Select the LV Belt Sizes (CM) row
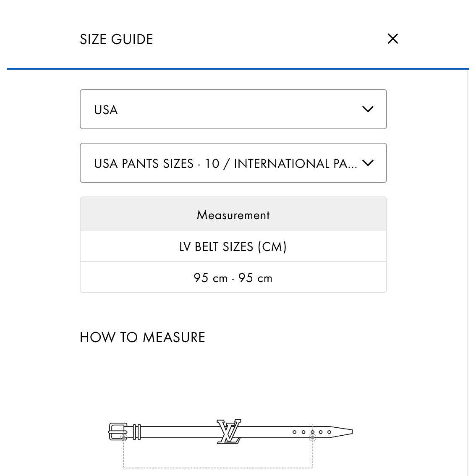 [233, 246]
